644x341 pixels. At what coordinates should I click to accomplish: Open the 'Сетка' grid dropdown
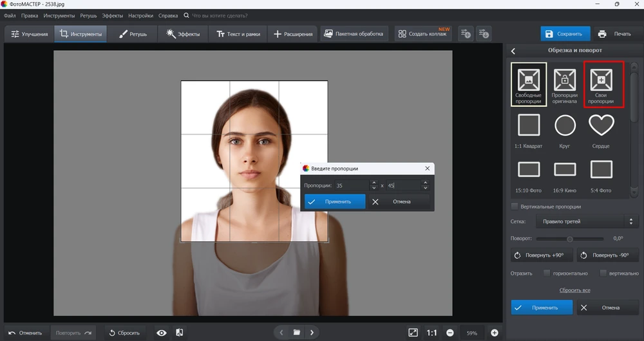[587, 221]
